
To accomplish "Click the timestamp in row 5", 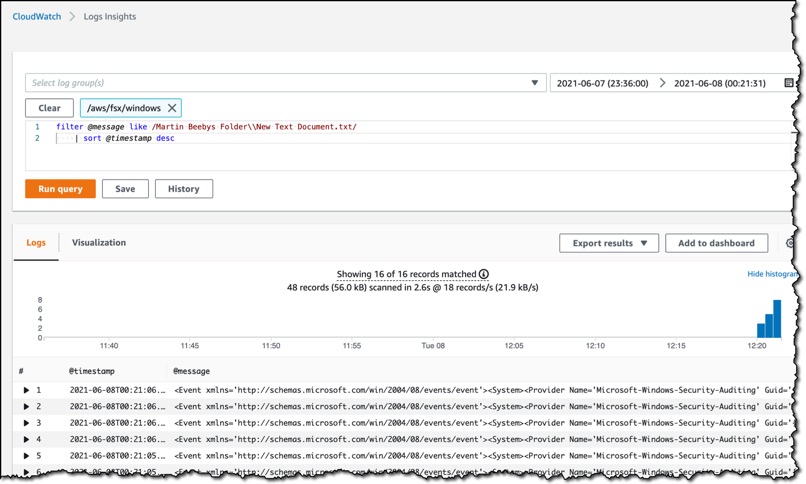I will pos(117,456).
